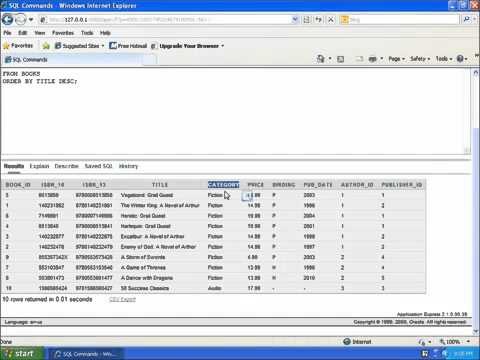Click the TITLE column header

coord(160,185)
